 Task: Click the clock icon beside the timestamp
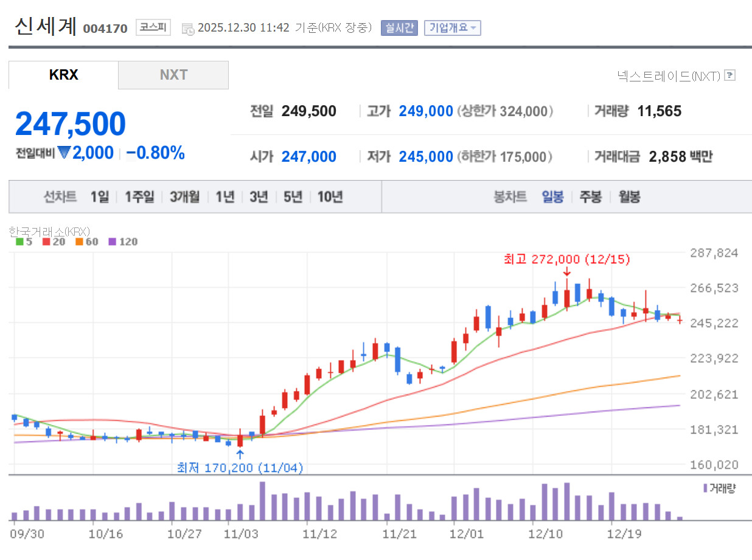pyautogui.click(x=188, y=29)
